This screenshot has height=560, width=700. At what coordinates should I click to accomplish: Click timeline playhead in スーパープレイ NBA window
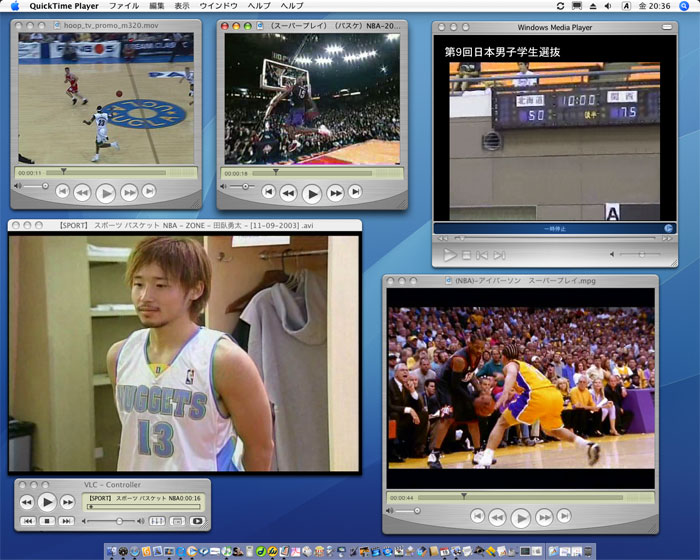click(276, 172)
